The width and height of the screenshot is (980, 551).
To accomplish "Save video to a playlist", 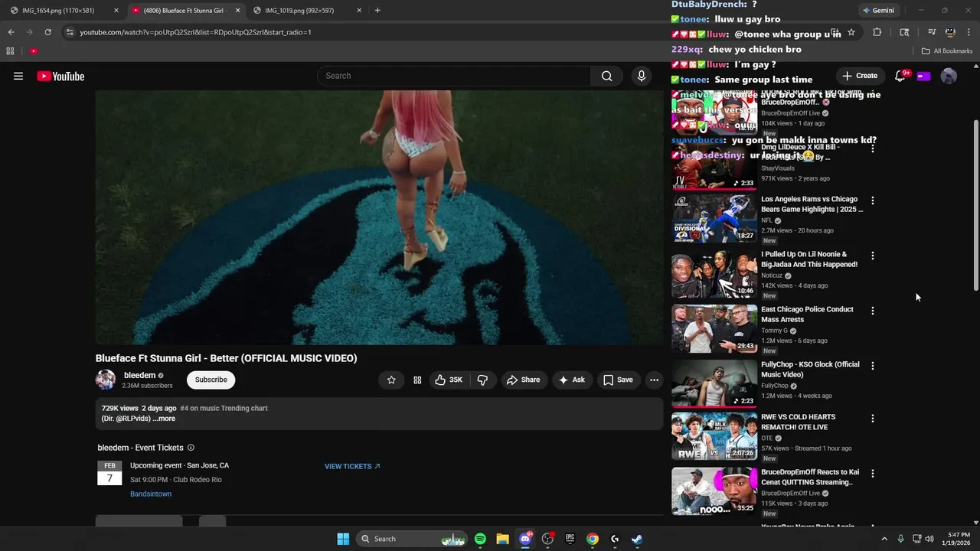I will (618, 380).
